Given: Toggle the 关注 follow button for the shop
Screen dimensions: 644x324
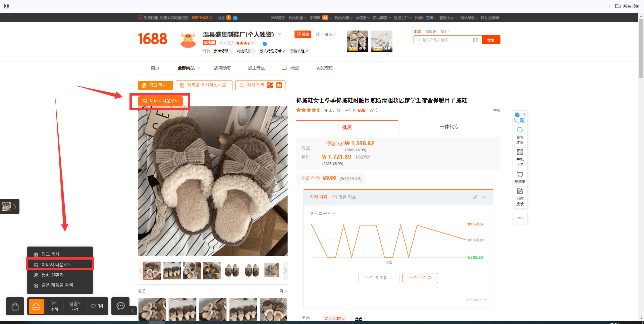Looking at the screenshot, I should [x=303, y=34].
